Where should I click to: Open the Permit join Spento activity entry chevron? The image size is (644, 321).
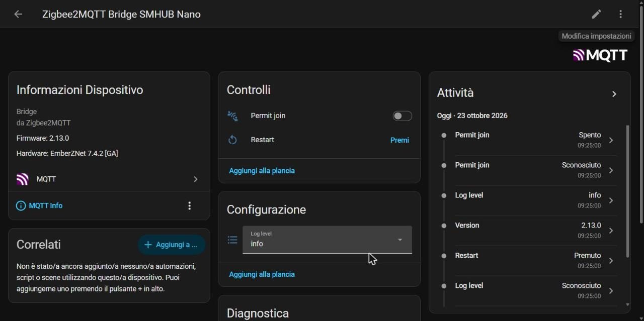(611, 140)
